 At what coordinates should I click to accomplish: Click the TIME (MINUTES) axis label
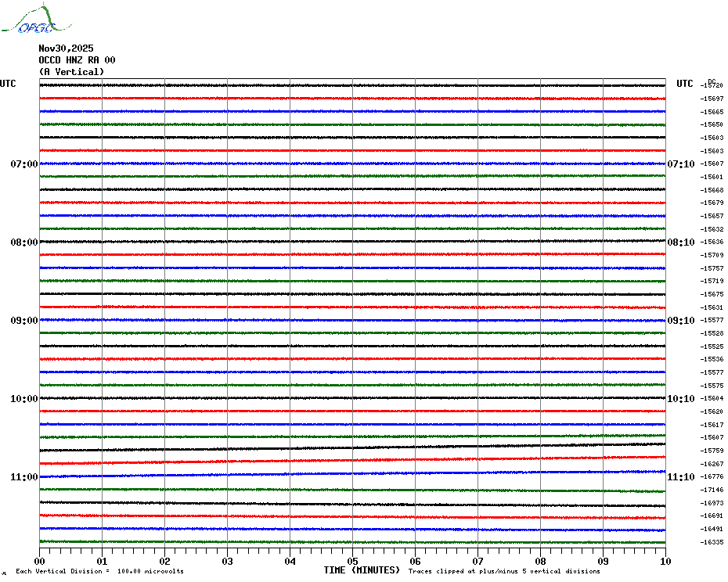[x=362, y=570]
